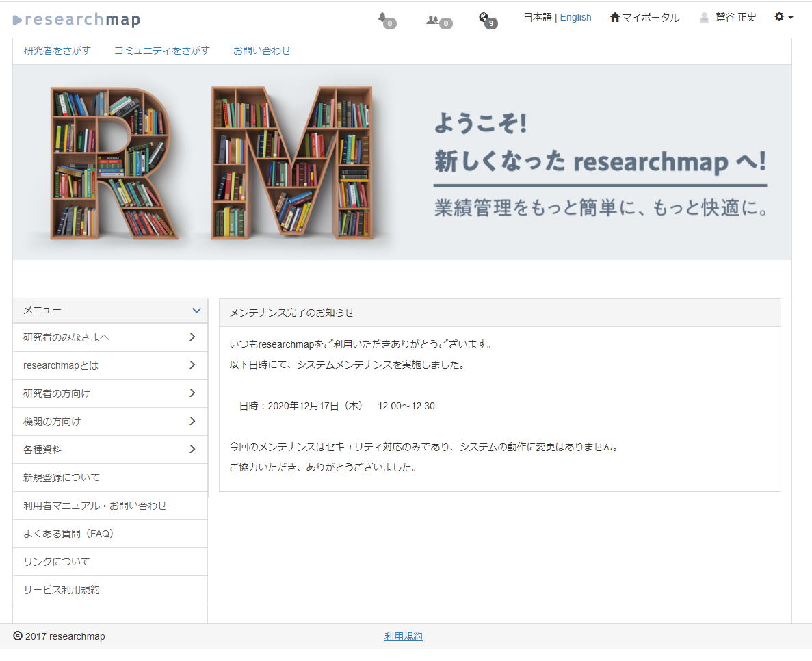Image resolution: width=812 pixels, height=661 pixels.
Task: Expand 研究者のみなさまへ chevron
Action: click(192, 337)
